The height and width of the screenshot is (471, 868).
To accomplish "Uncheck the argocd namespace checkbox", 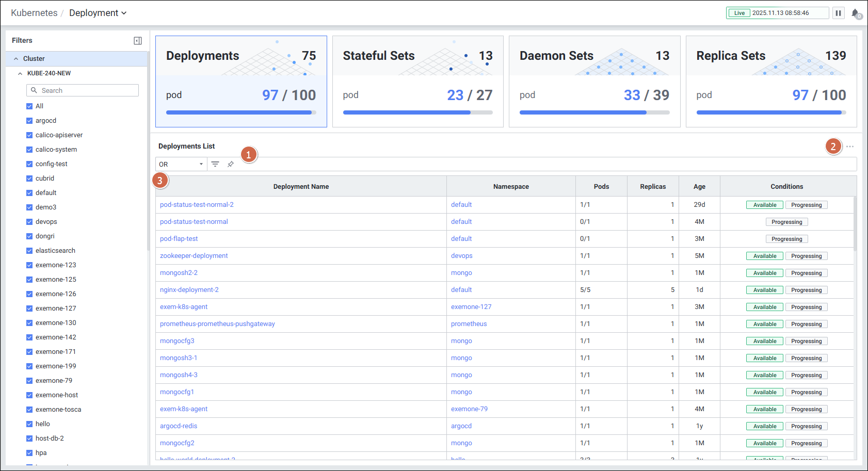I will [x=29, y=121].
